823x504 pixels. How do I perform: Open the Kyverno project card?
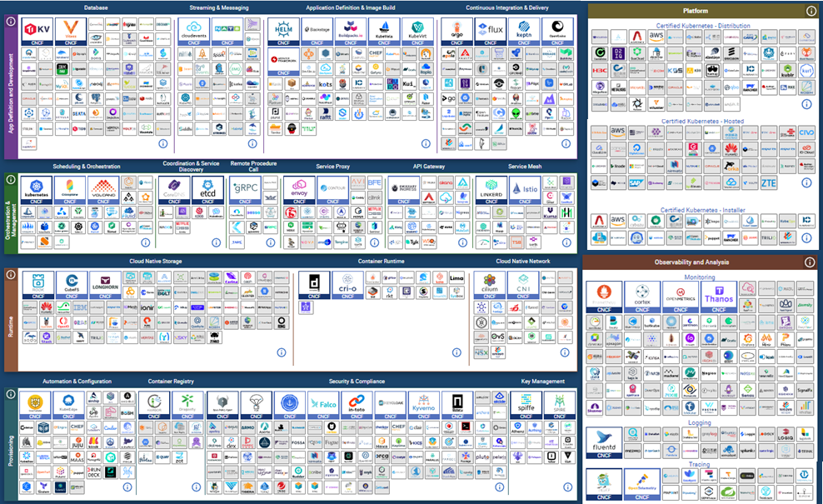pyautogui.click(x=424, y=405)
